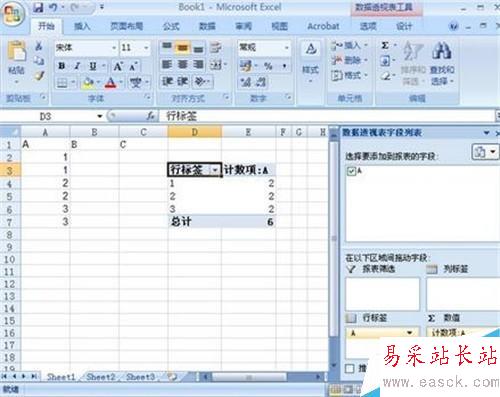The height and width of the screenshot is (397, 500).
Task: Click the red font color button
Action: pos(111,82)
